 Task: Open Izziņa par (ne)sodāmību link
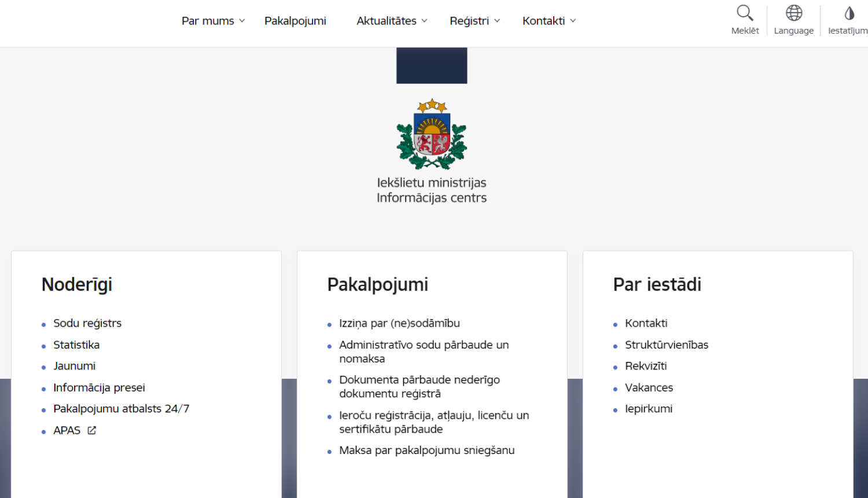tap(399, 323)
